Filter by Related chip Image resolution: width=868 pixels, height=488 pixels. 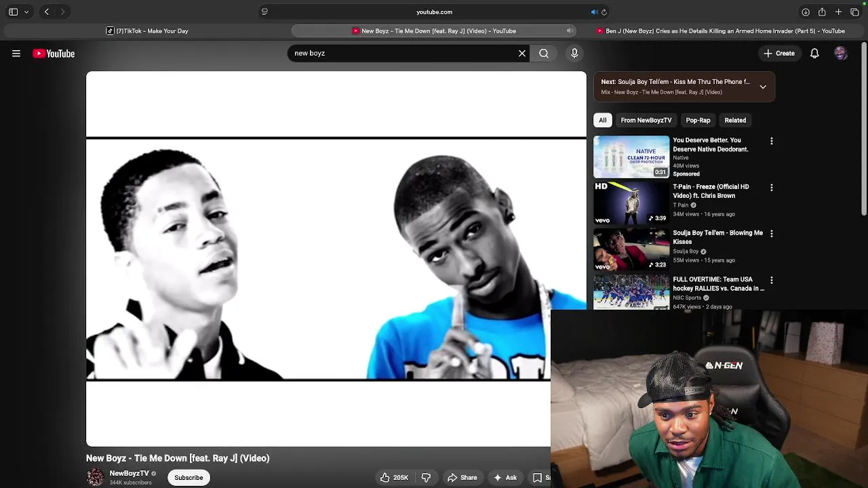pyautogui.click(x=735, y=120)
